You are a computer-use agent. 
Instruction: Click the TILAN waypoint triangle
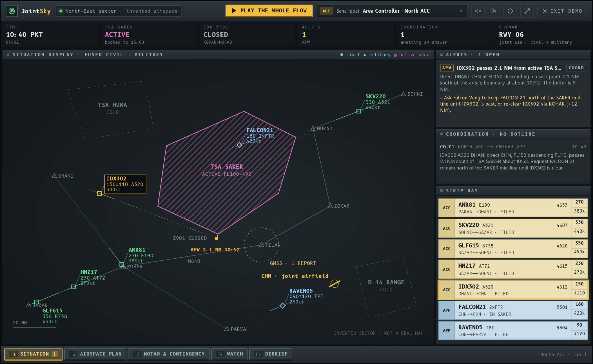(261, 245)
